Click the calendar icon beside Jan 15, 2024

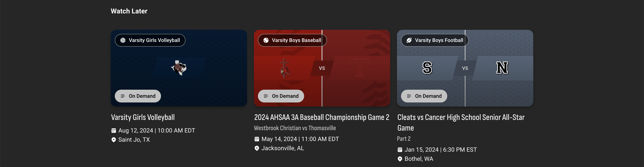400,150
